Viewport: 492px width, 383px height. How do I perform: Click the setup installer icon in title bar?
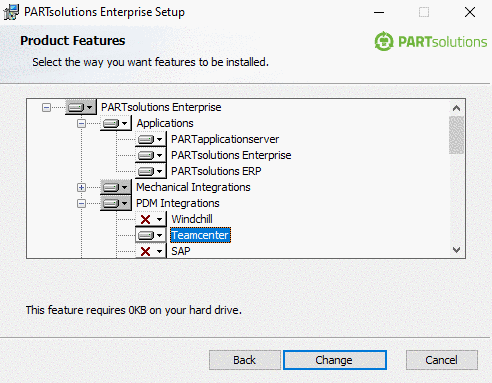[11, 12]
